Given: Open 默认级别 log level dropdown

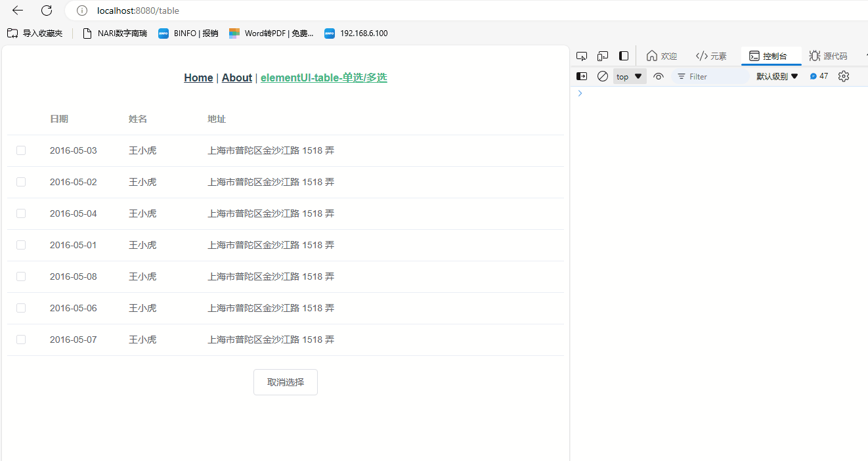Looking at the screenshot, I should (777, 76).
